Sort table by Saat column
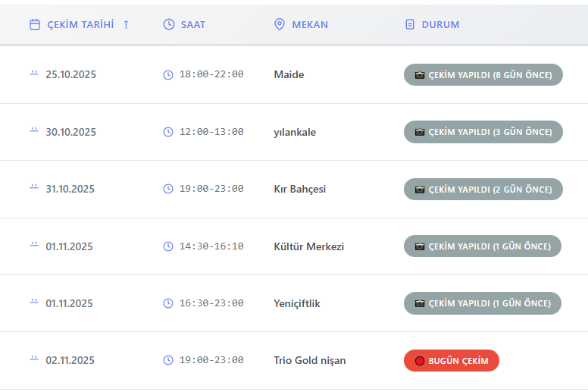 193,24
